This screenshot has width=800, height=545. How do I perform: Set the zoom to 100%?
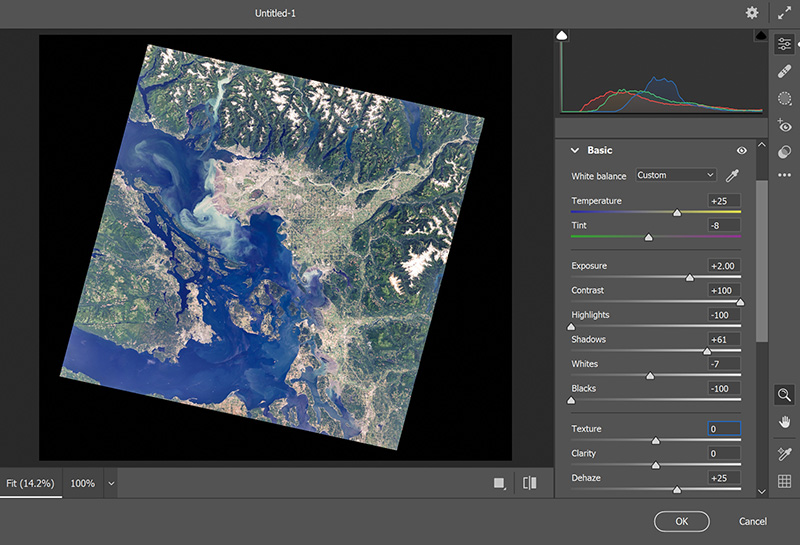82,483
